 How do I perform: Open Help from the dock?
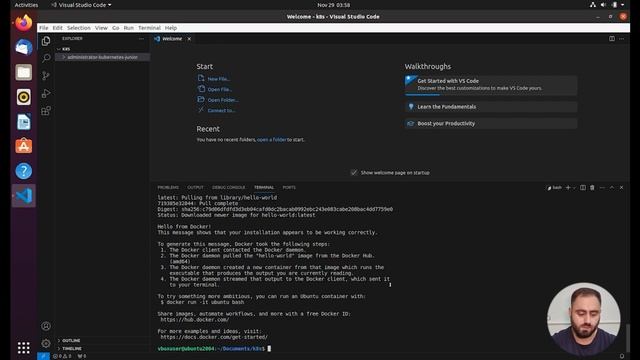tap(24, 171)
